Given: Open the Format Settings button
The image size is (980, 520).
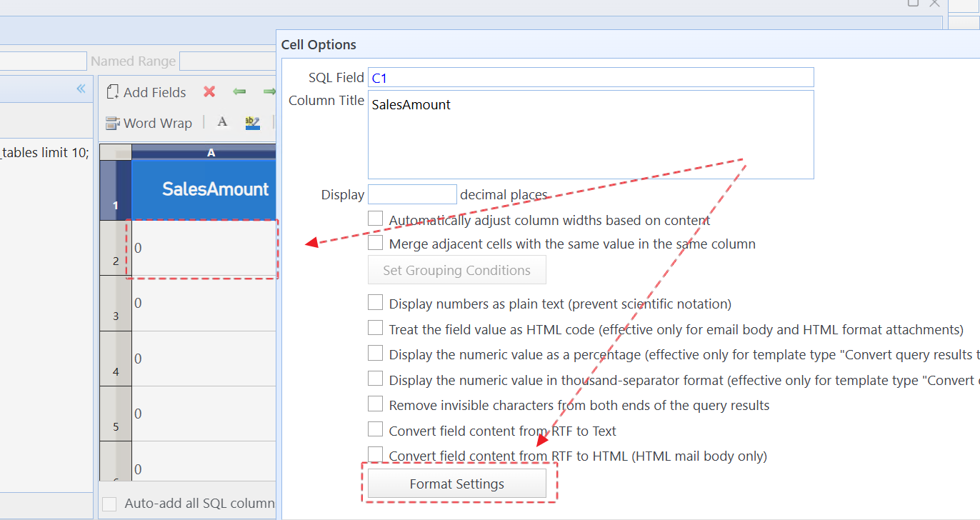Looking at the screenshot, I should click(x=457, y=484).
